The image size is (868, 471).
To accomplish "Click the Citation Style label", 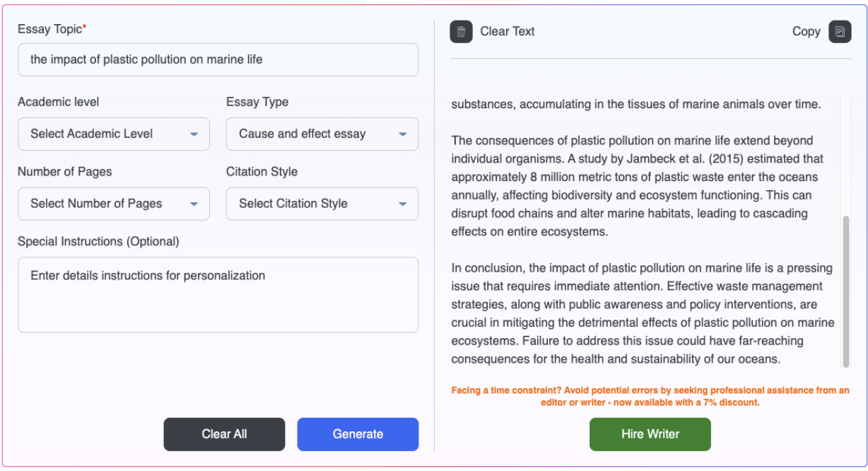I will (x=262, y=172).
